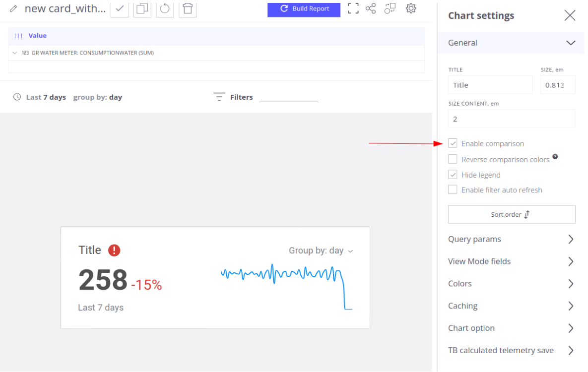Enable filter auto refresh checkbox
588x372 pixels.
pos(453,189)
